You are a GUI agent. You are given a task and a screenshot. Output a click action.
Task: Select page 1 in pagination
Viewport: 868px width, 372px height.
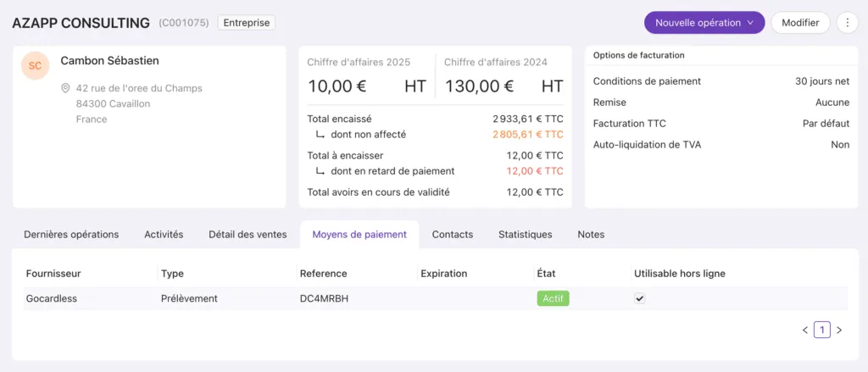[x=822, y=330]
